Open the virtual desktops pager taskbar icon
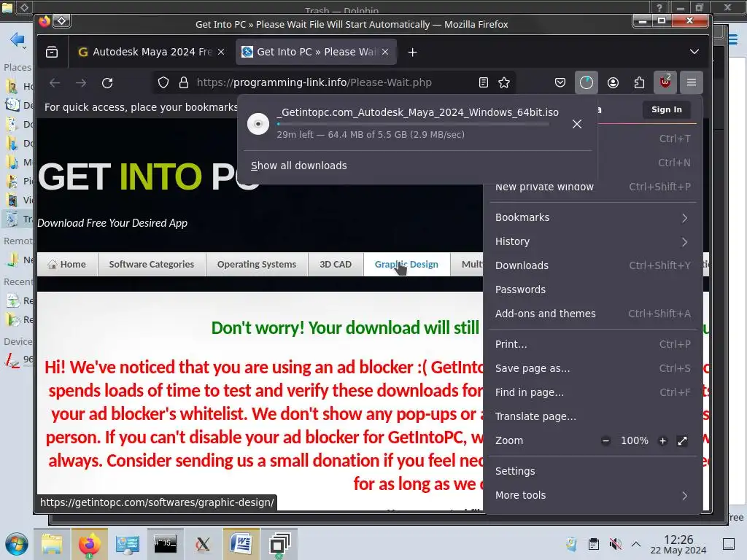The height and width of the screenshot is (560, 747). pyautogui.click(x=279, y=544)
